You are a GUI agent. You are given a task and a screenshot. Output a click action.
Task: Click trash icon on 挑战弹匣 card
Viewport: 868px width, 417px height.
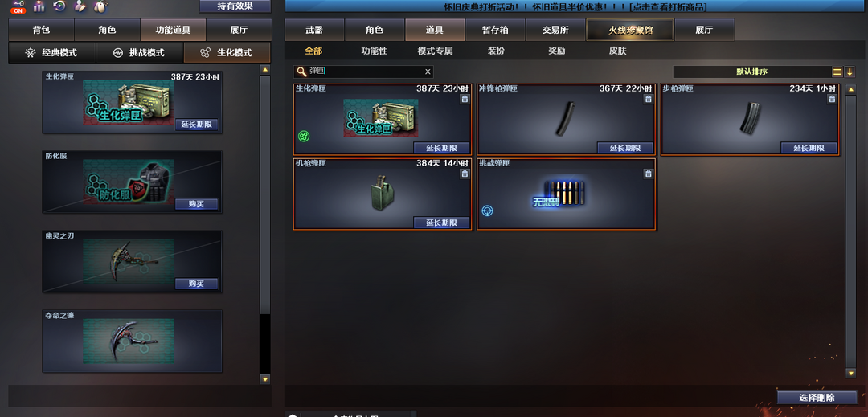pyautogui.click(x=648, y=174)
